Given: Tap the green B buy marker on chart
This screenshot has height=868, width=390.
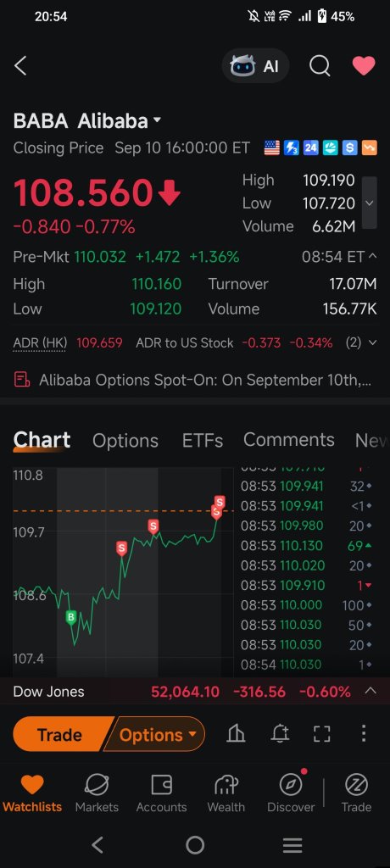Looking at the screenshot, I should coord(71,618).
